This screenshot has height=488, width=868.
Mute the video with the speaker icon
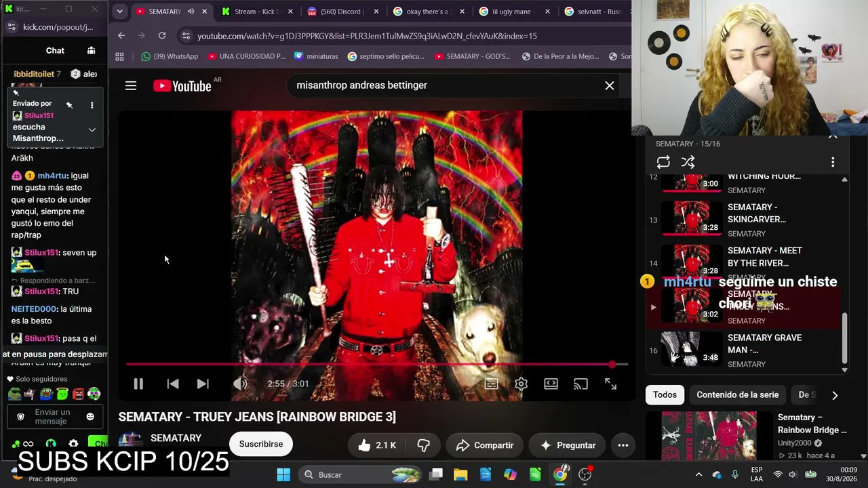(240, 384)
